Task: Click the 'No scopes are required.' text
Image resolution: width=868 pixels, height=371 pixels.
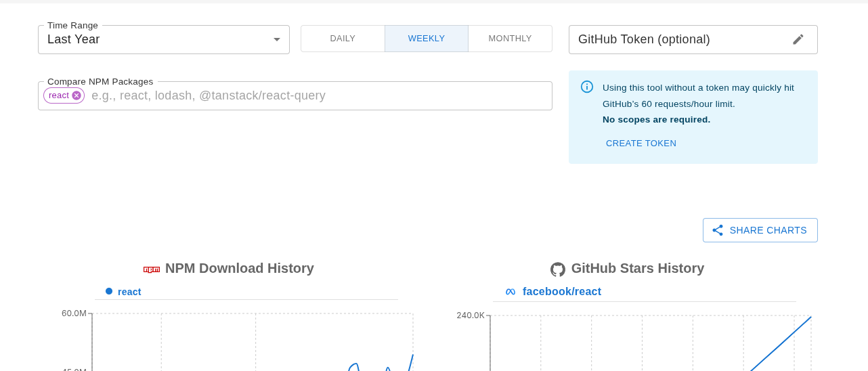Action: tap(656, 120)
